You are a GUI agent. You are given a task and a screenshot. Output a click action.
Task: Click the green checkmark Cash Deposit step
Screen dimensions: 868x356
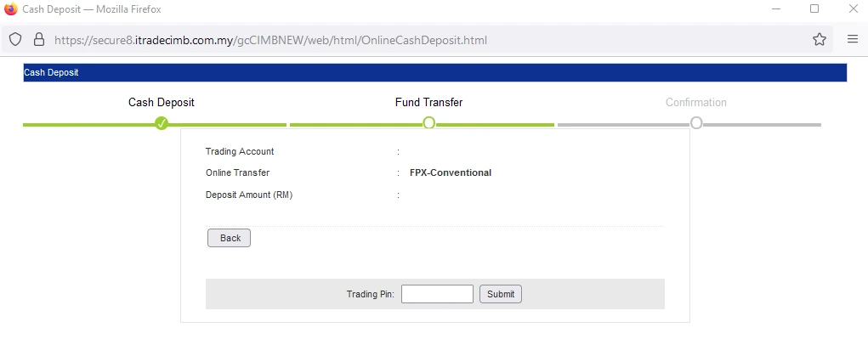pyautogui.click(x=162, y=123)
